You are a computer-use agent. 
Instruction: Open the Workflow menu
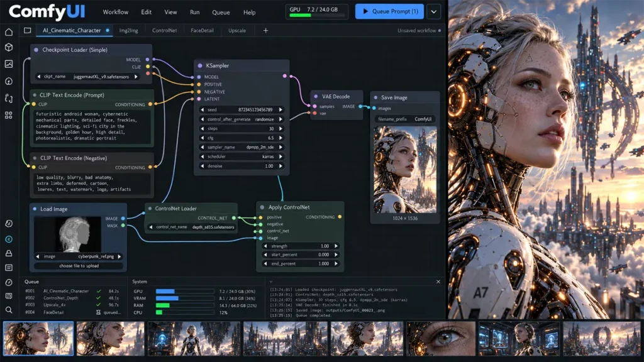coord(116,13)
